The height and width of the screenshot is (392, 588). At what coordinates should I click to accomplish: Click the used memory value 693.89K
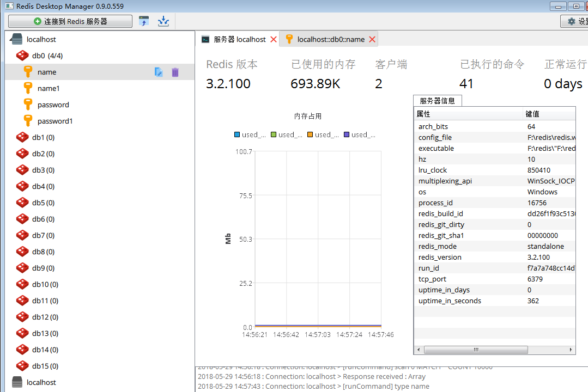[x=316, y=83]
